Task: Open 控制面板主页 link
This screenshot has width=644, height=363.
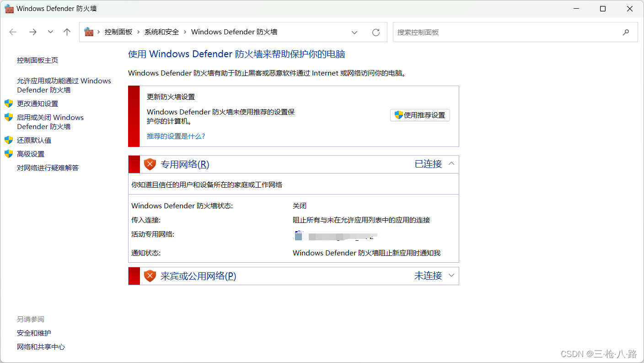Action: 38,60
